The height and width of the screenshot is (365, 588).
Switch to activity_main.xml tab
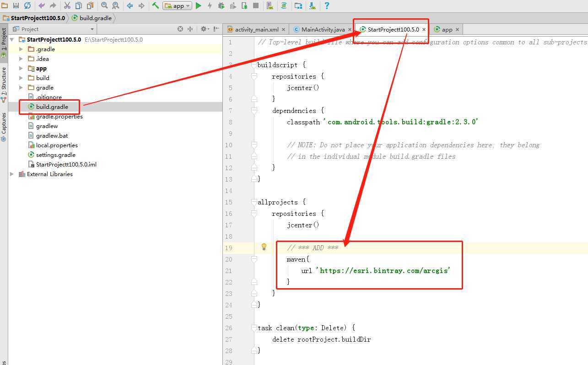point(257,29)
